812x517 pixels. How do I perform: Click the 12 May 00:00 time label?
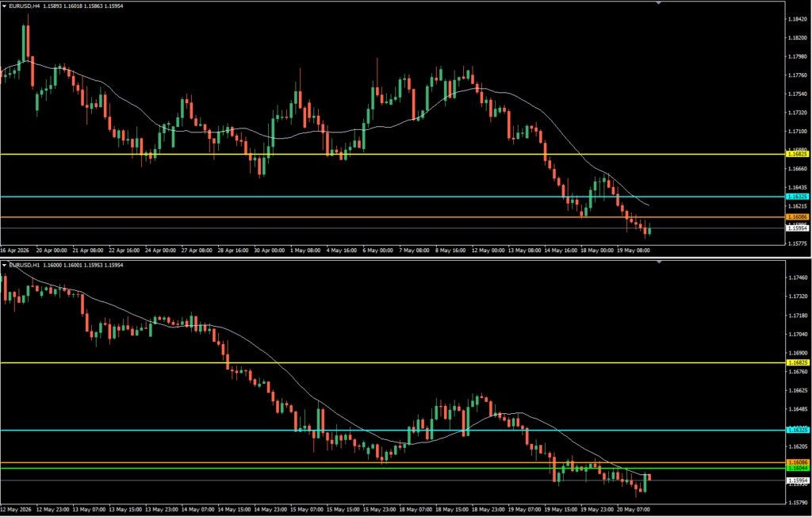click(488, 250)
